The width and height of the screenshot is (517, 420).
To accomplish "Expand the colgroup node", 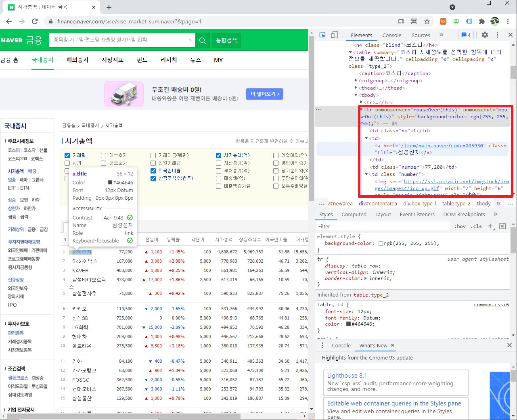I will coord(356,81).
